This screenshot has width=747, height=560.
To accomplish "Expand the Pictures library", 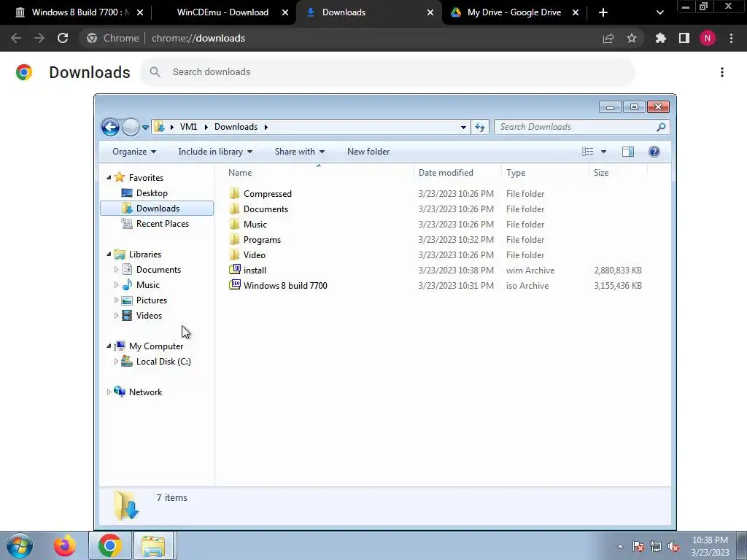I will point(116,300).
